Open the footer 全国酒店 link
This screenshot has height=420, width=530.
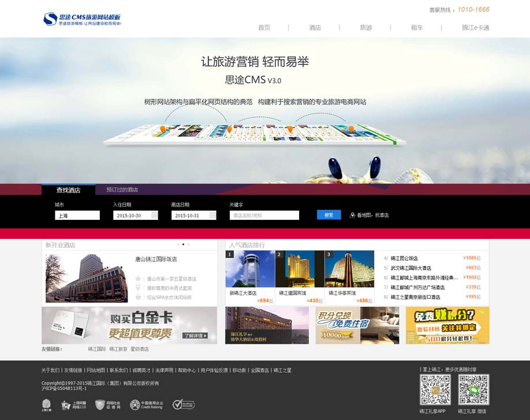coord(260,370)
